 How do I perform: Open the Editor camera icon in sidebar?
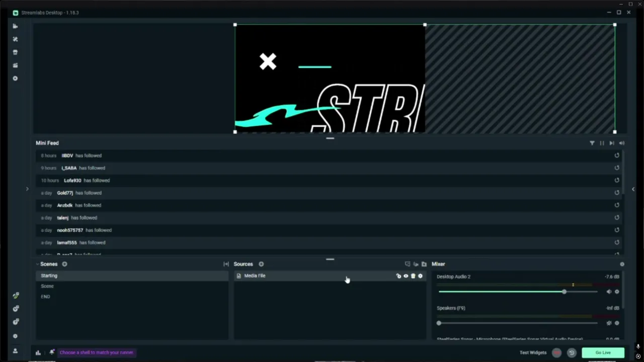[15, 26]
